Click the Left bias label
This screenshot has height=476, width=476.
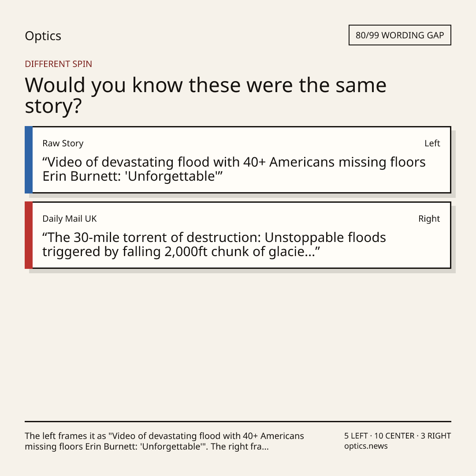point(432,143)
